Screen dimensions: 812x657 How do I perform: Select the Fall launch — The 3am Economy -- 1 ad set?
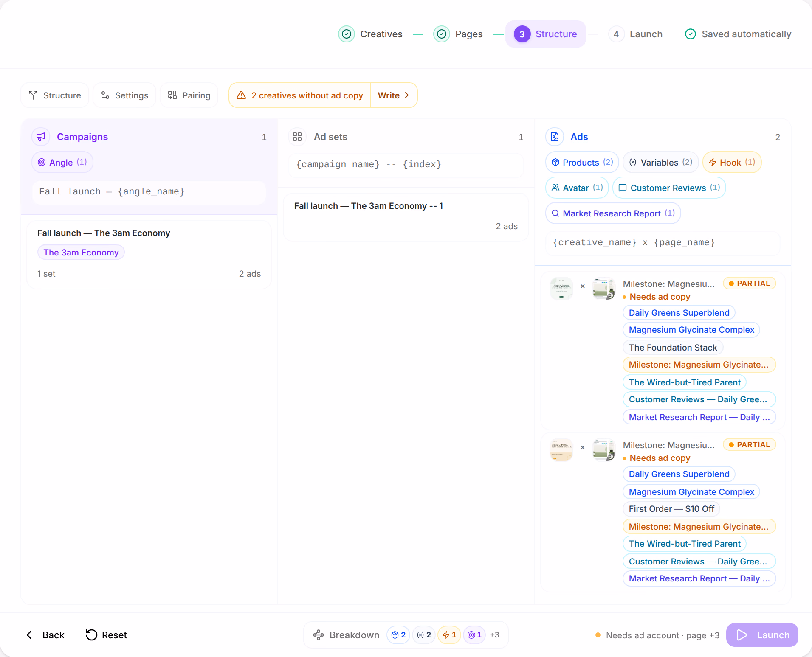coord(406,217)
